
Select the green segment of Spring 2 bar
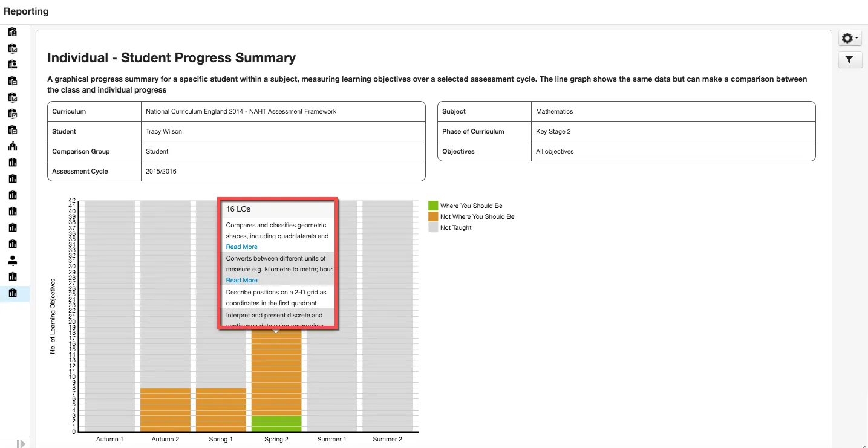[276, 424]
